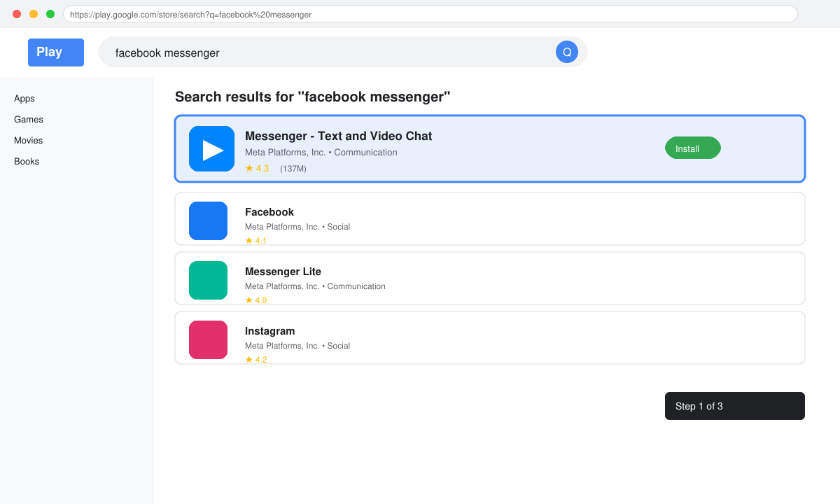
Task: Click 'Meta Platforms, Inc. • Social' under Instagram
Action: (x=297, y=346)
